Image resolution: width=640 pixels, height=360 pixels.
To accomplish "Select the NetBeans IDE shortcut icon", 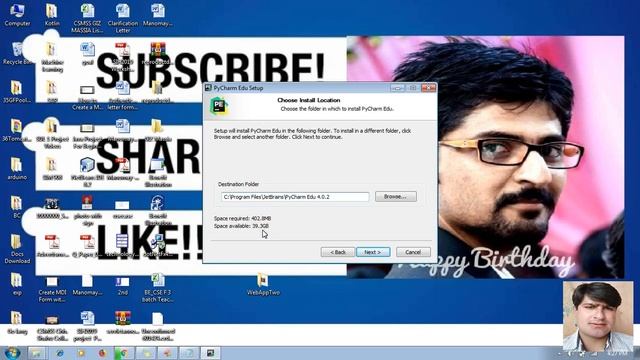I will (x=87, y=173).
